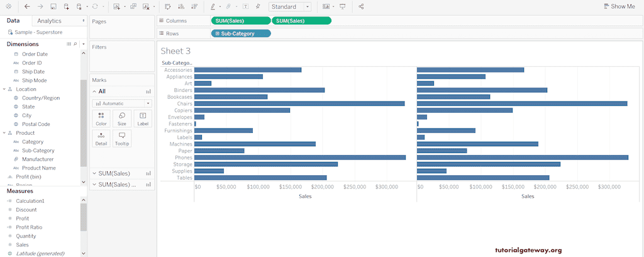
Task: Switch to the Analytics tab
Action: [50, 21]
